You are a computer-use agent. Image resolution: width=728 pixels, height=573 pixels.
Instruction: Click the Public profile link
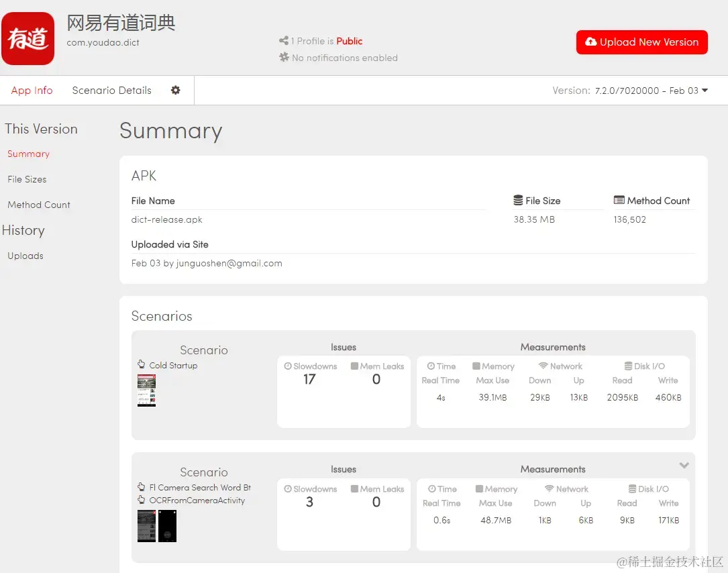point(349,41)
